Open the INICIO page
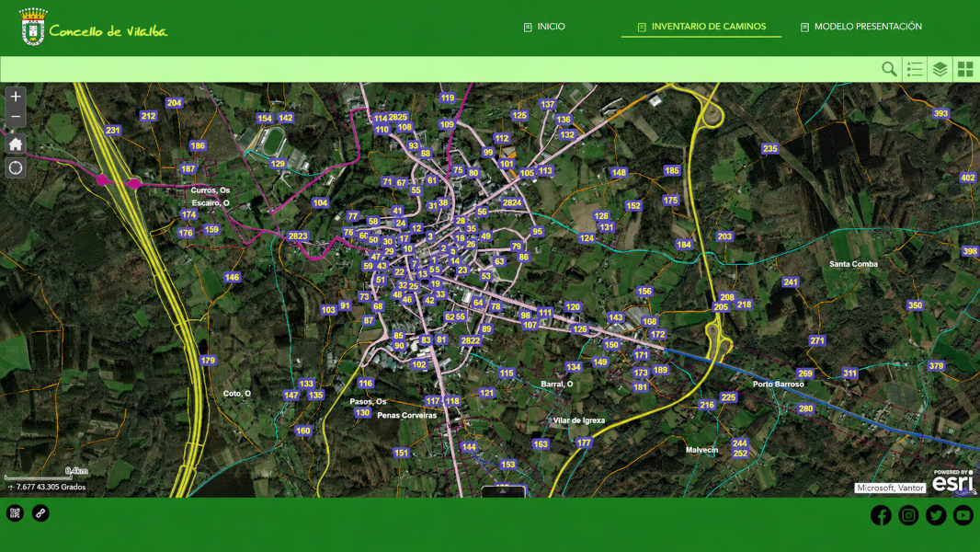Image resolution: width=980 pixels, height=552 pixels. point(544,27)
